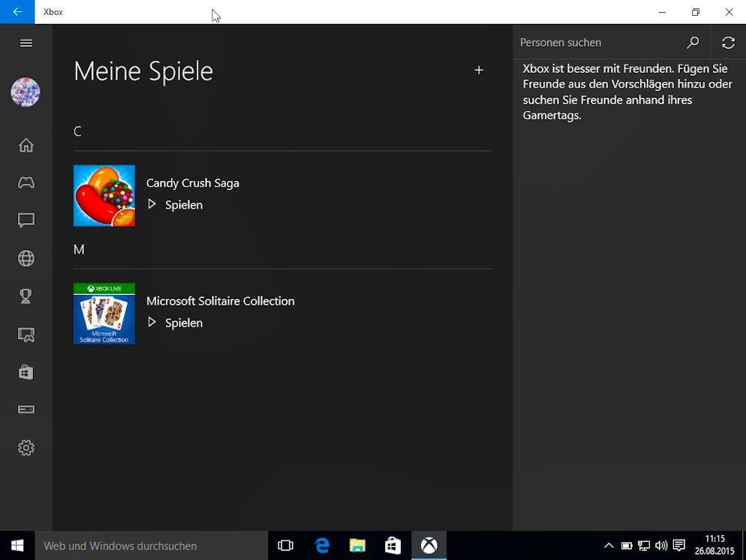Open the hamburger navigation menu
This screenshot has height=560, width=746.
click(x=26, y=44)
